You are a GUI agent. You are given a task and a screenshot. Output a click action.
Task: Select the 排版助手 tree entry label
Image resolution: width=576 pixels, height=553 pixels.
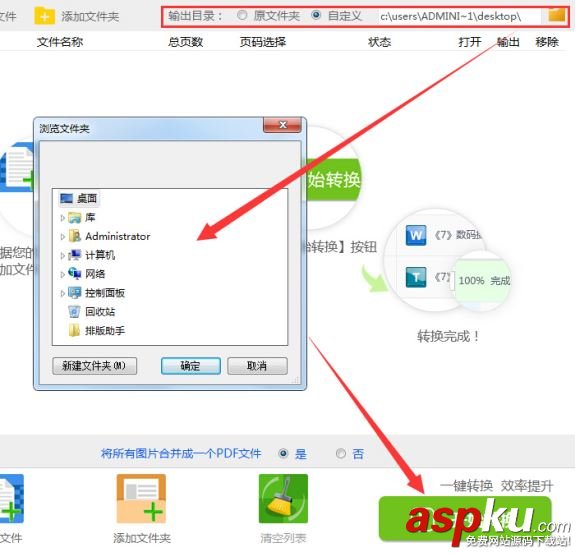coord(105,330)
